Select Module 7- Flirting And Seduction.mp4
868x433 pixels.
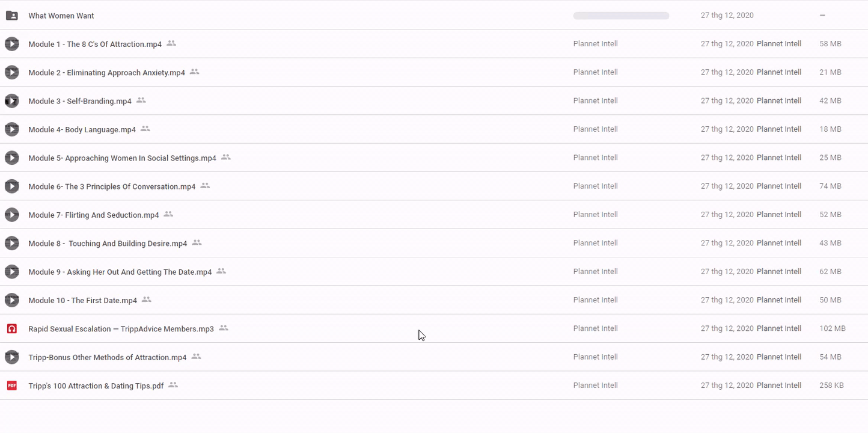pyautogui.click(x=93, y=215)
